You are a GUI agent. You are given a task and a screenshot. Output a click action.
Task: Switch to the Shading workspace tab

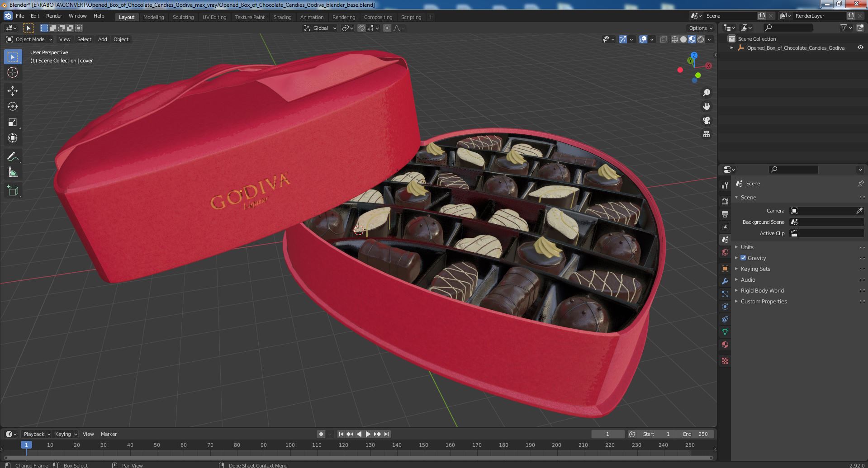[282, 17]
